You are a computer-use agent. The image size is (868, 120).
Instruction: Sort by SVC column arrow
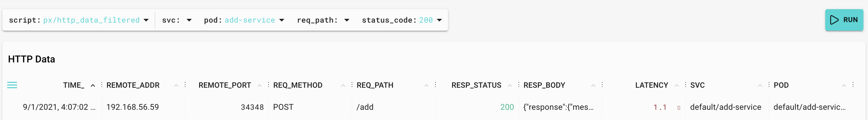760,86
